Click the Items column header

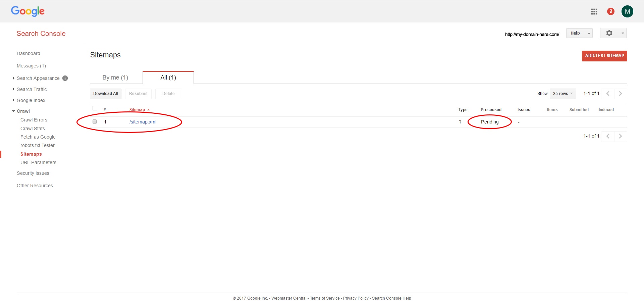[x=552, y=110]
